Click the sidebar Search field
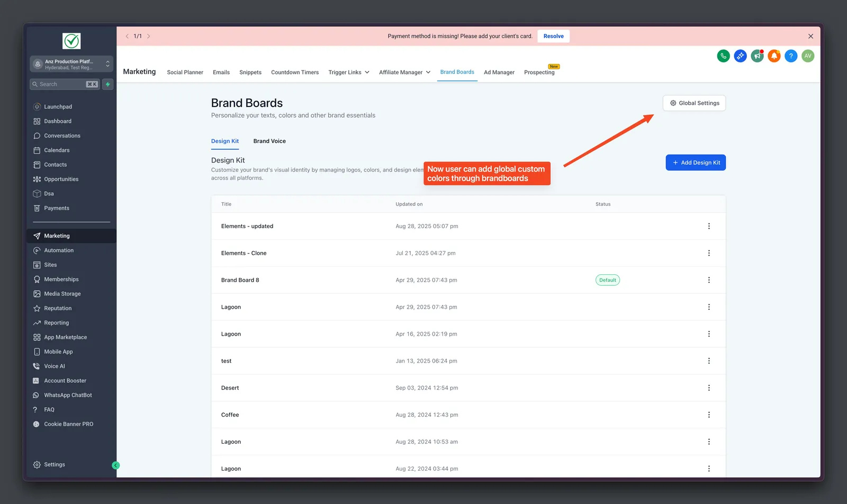The height and width of the screenshot is (504, 847). 65,84
